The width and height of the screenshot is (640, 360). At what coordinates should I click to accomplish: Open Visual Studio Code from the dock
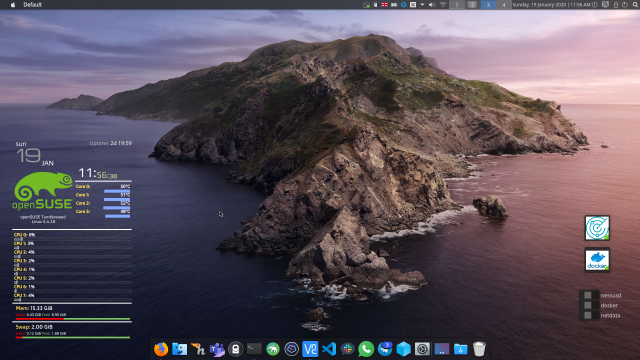[329, 349]
